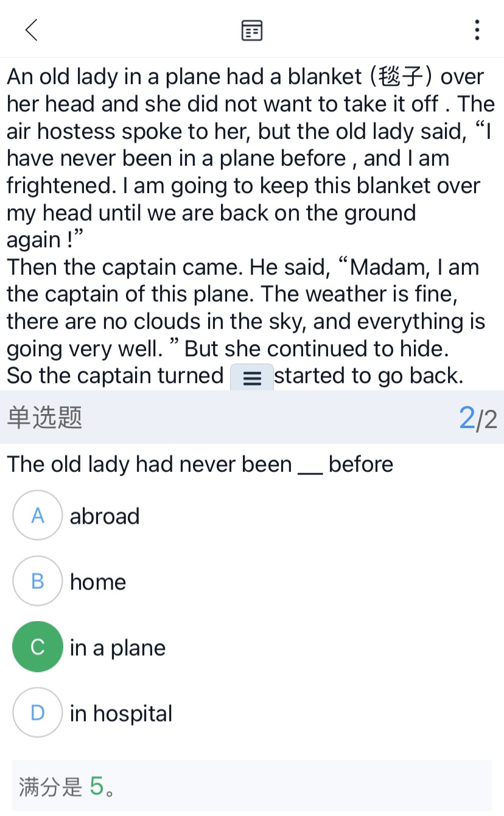Click the green selected option C circle
504x816 pixels.
38,647
